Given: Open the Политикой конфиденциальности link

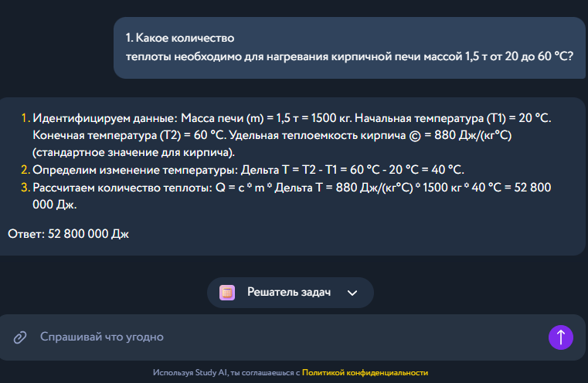Looking at the screenshot, I should (365, 372).
